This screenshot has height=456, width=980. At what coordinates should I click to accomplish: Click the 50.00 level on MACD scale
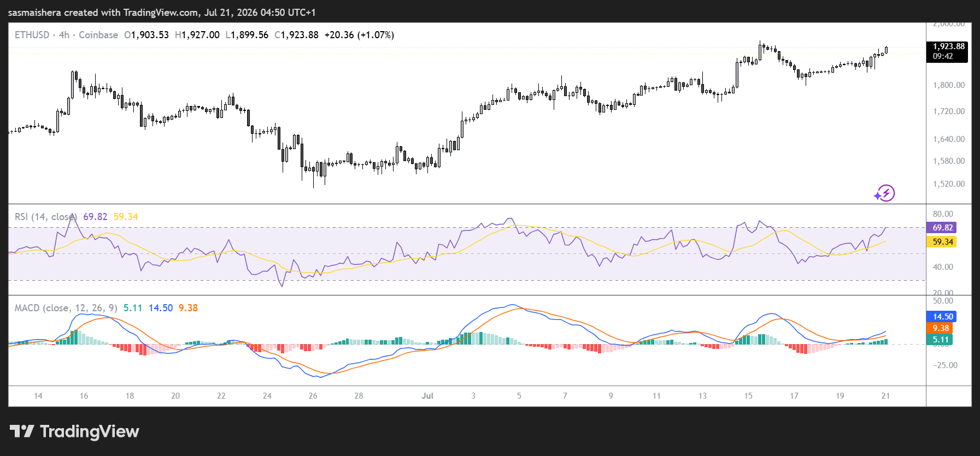point(943,301)
